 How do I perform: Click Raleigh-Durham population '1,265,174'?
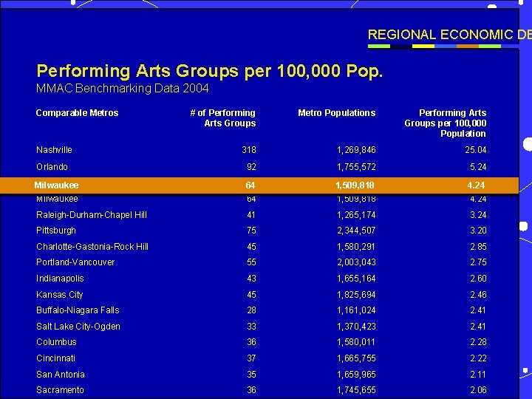[x=356, y=215]
